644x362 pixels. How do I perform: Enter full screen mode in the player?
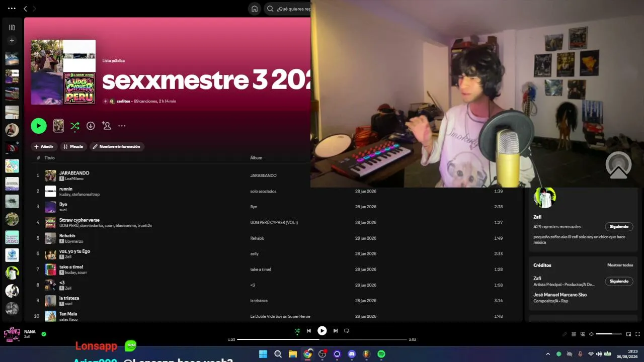point(637,334)
